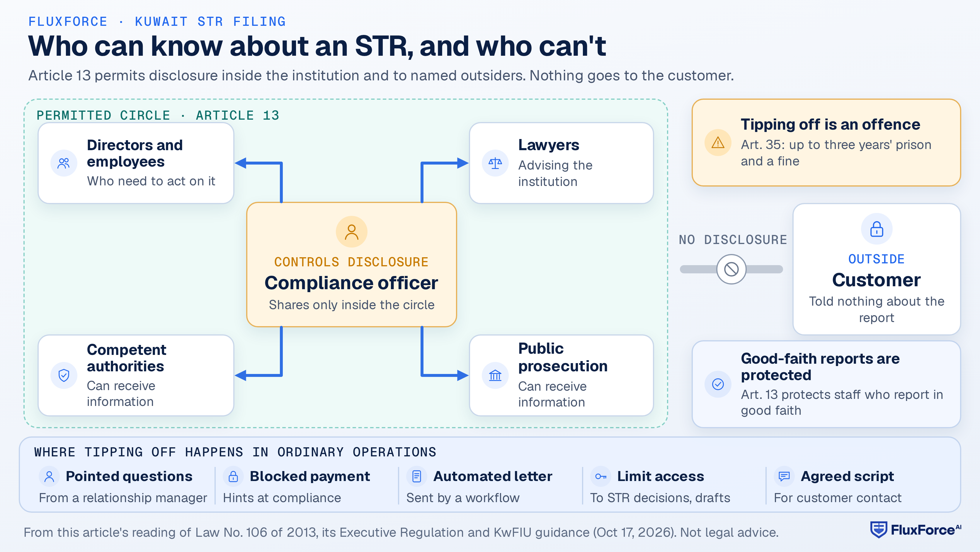Click the FluxForce wordmark text
The width and height of the screenshot is (980, 552).
(926, 529)
